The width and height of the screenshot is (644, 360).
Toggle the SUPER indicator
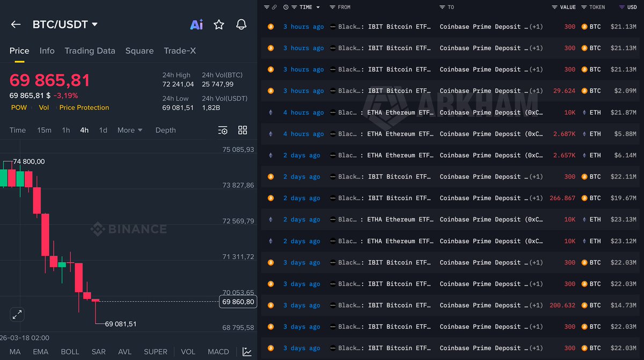coord(156,352)
